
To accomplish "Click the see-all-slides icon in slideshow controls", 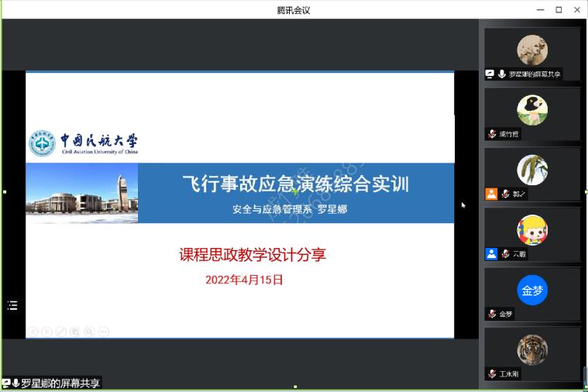I will tap(75, 332).
